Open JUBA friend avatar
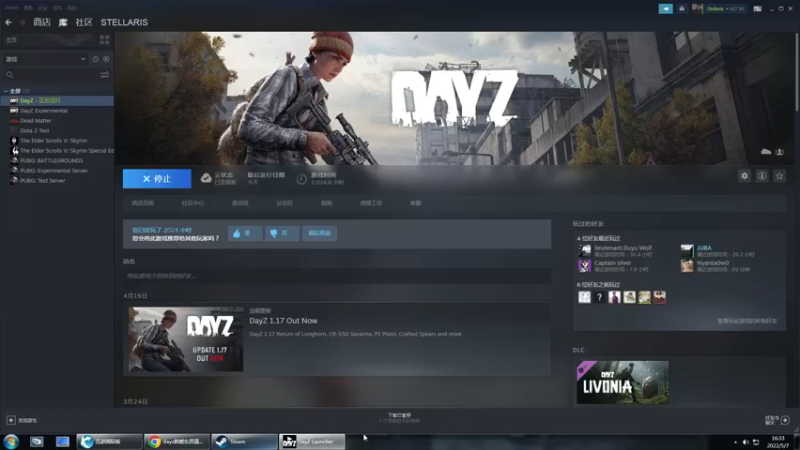Viewport: 800px width, 450px height. (687, 251)
